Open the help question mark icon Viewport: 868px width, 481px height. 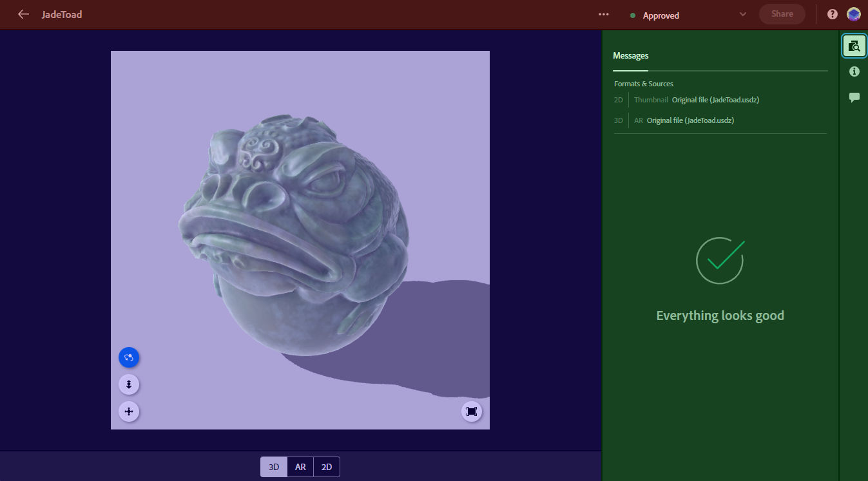coord(833,14)
